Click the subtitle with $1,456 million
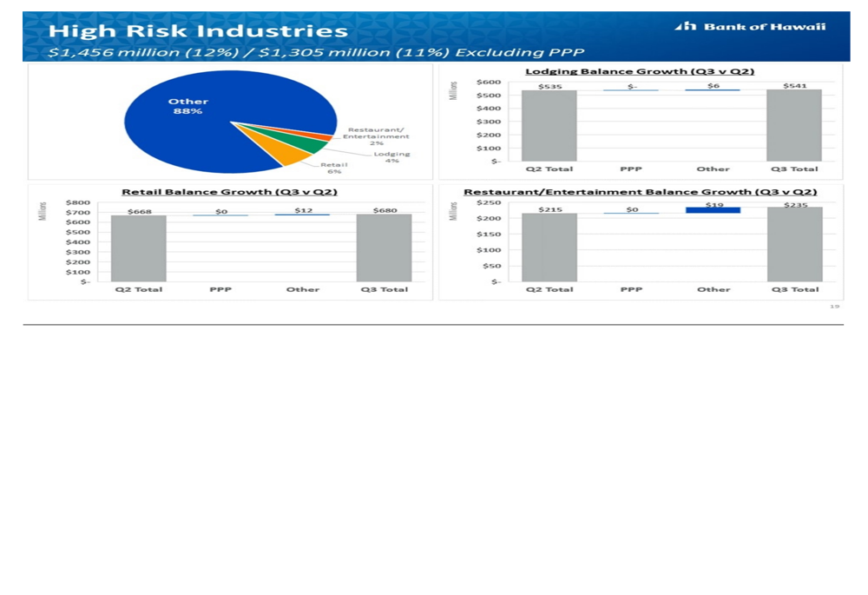 (316, 52)
